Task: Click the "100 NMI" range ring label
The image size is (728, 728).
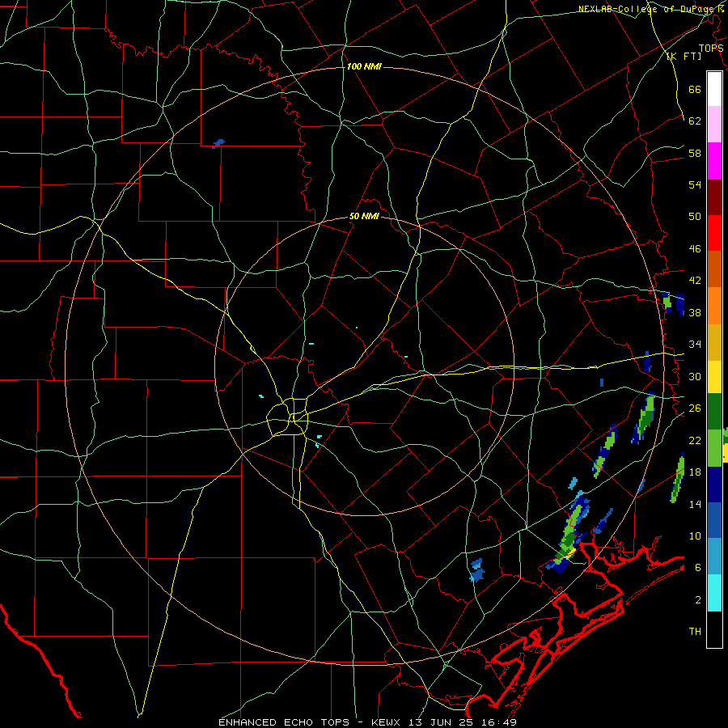Action: [364, 66]
